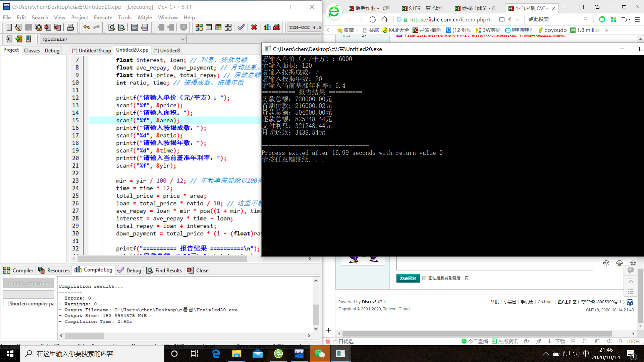Click the Abort Compilation button
The image size is (644, 362).
pyautogui.click(x=29, y=283)
